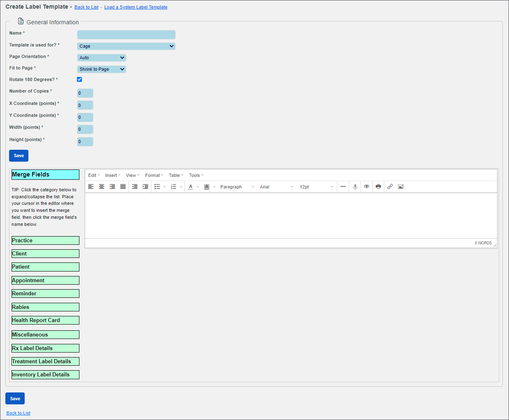This screenshot has width=509, height=420.
Task: Click the text color swatch button
Action: [x=191, y=187]
